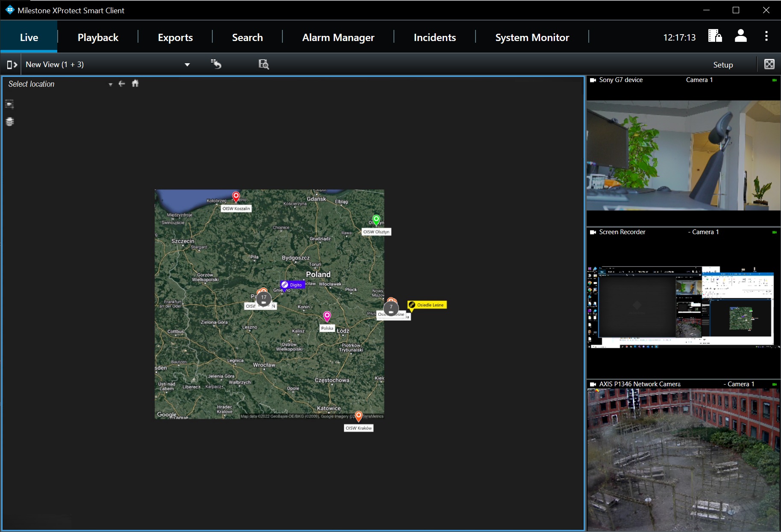Click the back arrow on map toolbar
Viewport: 781px width, 532px height.
click(122, 83)
